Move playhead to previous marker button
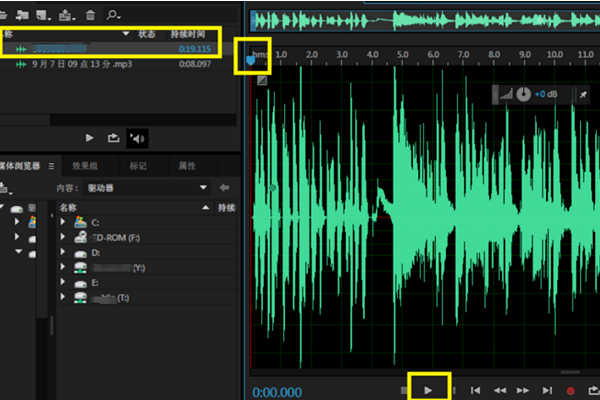 (x=475, y=390)
